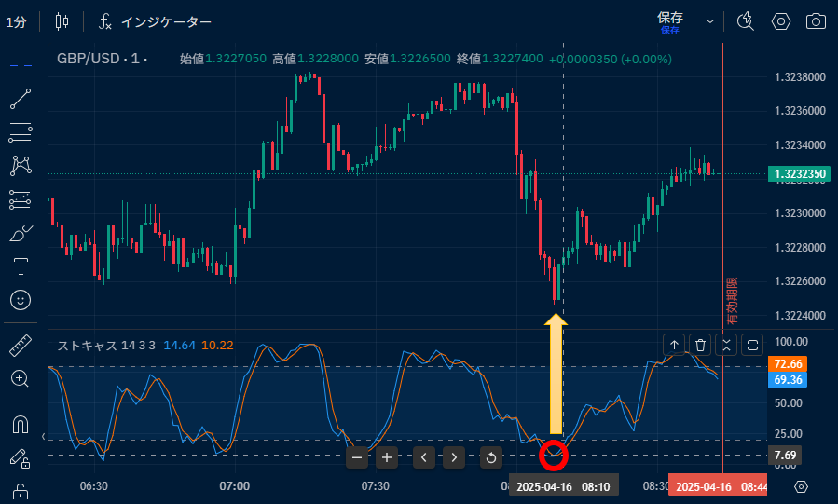838x504 pixels.
Task: Take a chart snapshot with camera icon
Action: (x=816, y=20)
